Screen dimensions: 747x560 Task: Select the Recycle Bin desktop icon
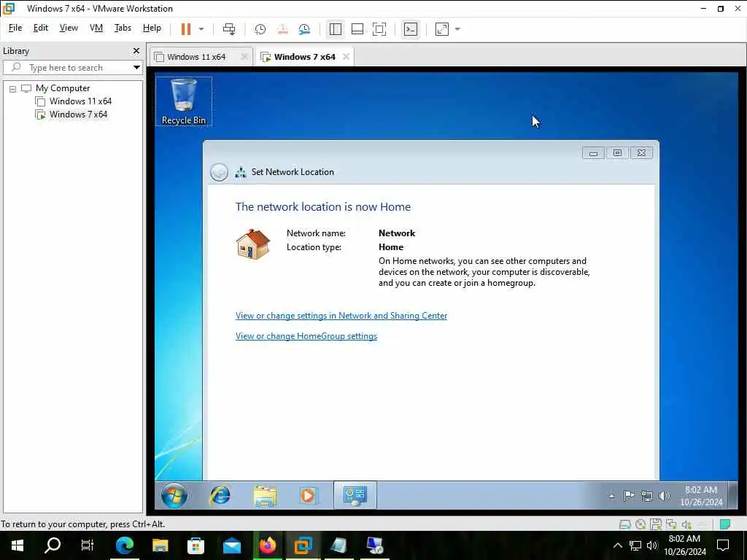pyautogui.click(x=183, y=101)
